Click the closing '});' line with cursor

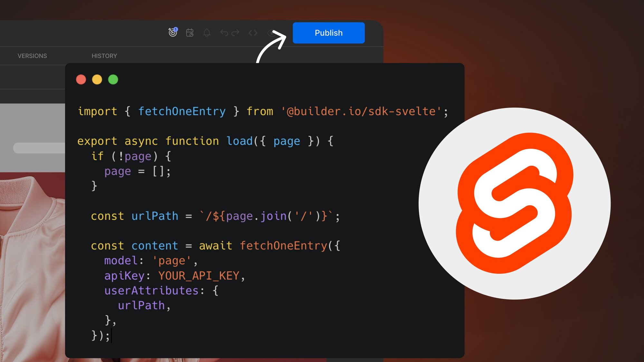101,335
